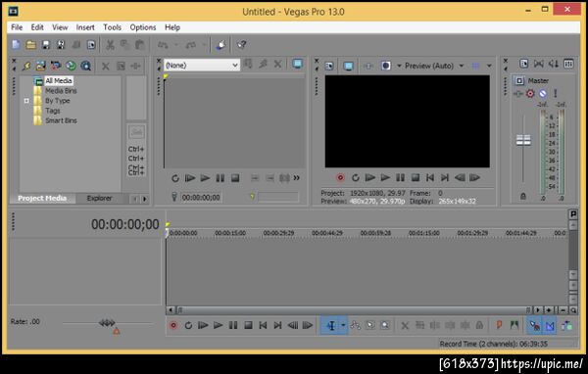Expand the By Type tree node

26,101
